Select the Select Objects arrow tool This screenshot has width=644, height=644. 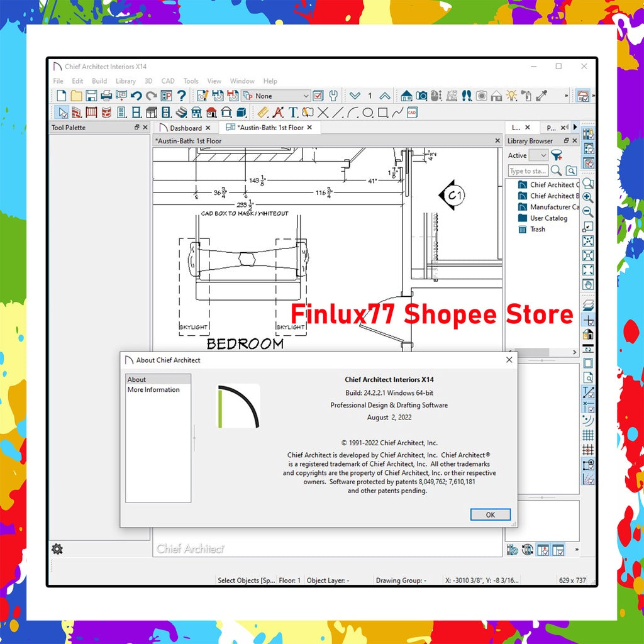click(61, 113)
